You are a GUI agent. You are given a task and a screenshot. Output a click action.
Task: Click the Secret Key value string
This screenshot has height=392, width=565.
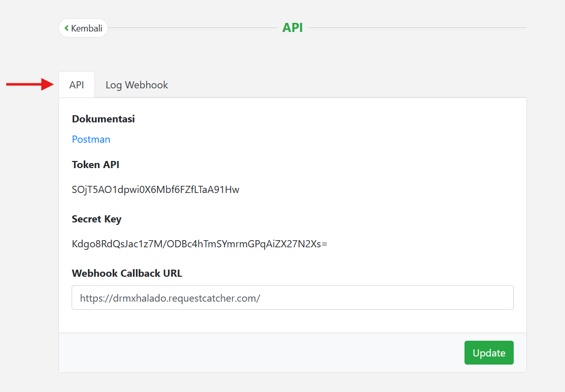[200, 244]
